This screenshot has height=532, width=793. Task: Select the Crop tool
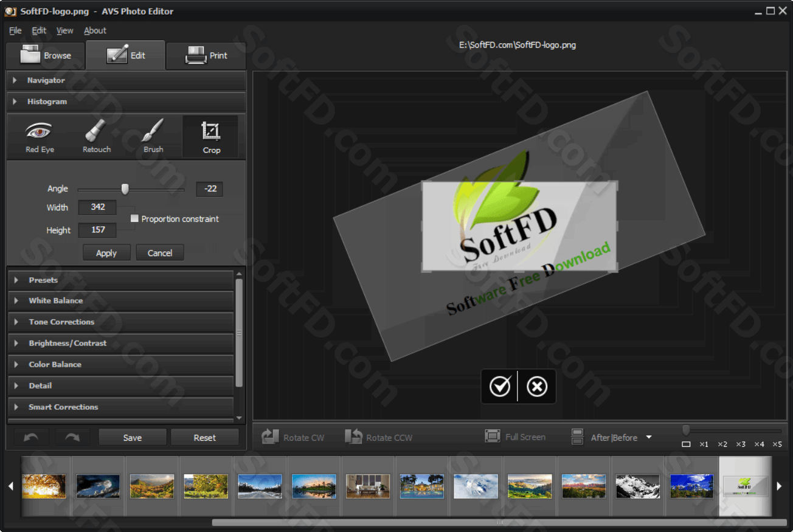click(211, 137)
